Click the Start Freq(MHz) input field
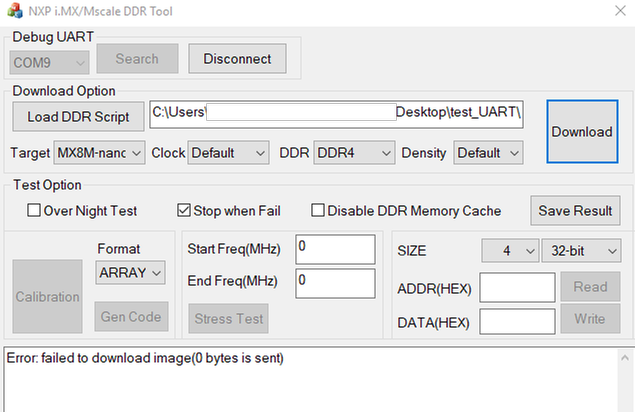Viewport: 635px width, 412px height. pos(335,249)
